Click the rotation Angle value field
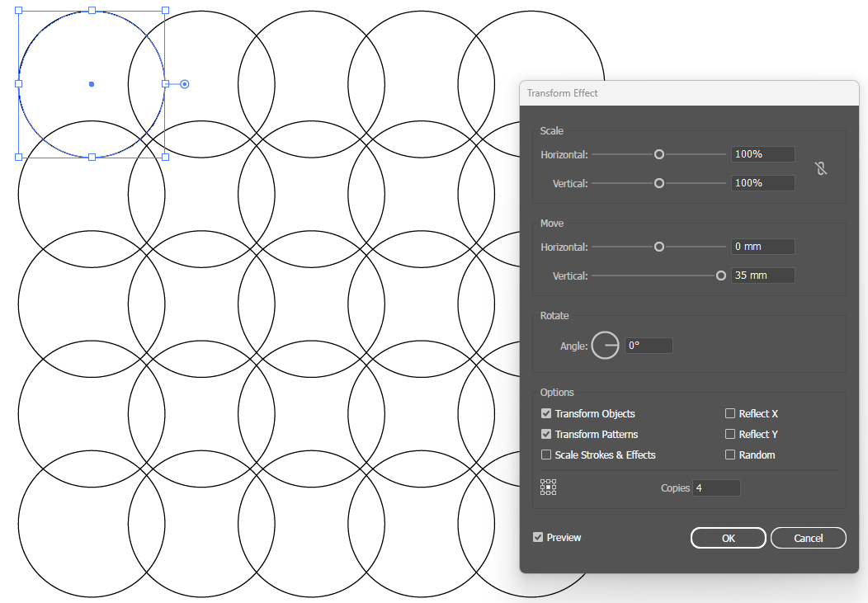Screen dimensions: 868x603 649,345
